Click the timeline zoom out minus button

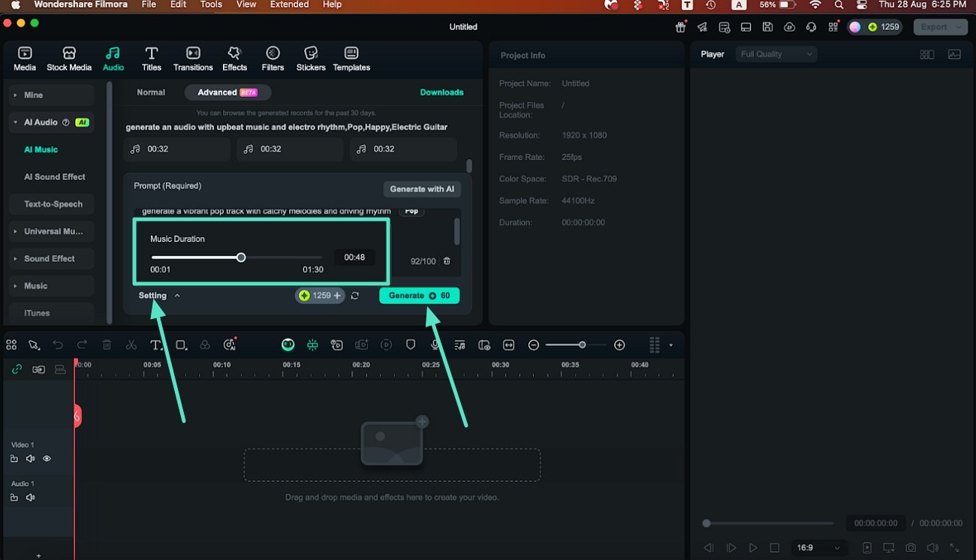[534, 345]
